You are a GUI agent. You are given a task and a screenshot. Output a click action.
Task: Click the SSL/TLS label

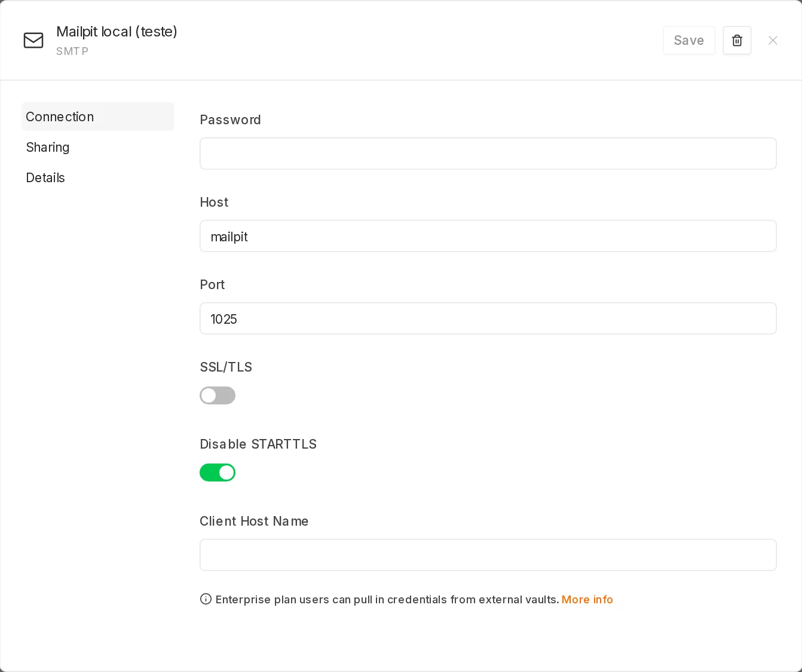click(x=226, y=367)
